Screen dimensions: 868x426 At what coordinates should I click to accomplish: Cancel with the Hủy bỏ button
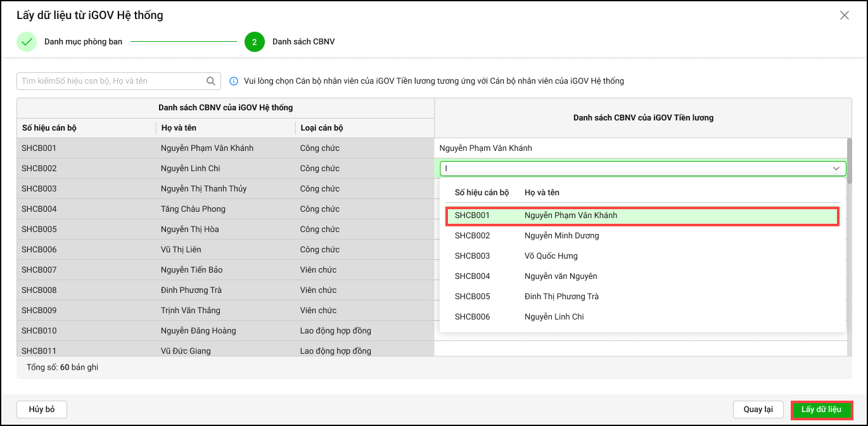point(42,410)
